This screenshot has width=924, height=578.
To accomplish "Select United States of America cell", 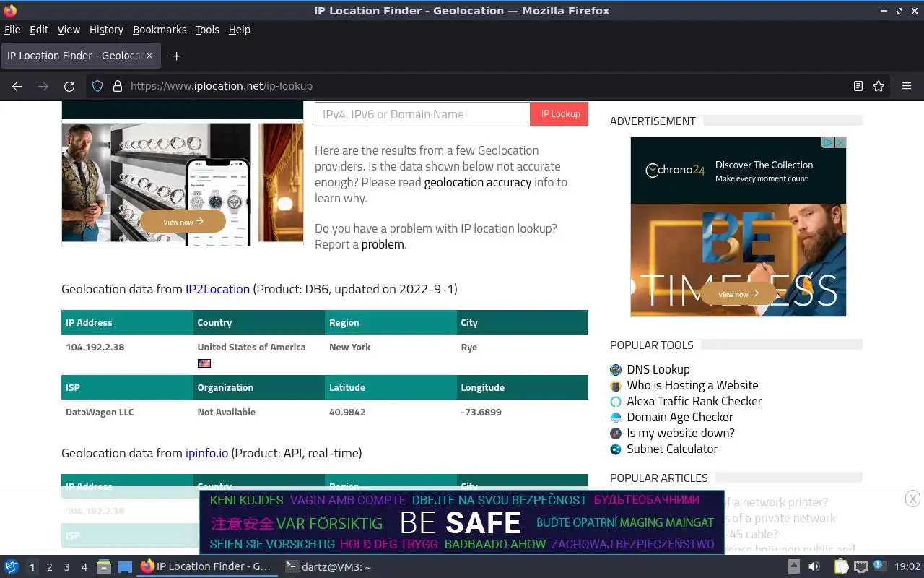I will point(259,354).
